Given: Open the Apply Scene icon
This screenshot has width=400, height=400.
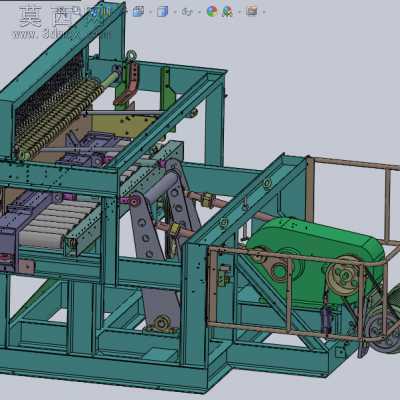Looking at the screenshot, I should tap(228, 12).
